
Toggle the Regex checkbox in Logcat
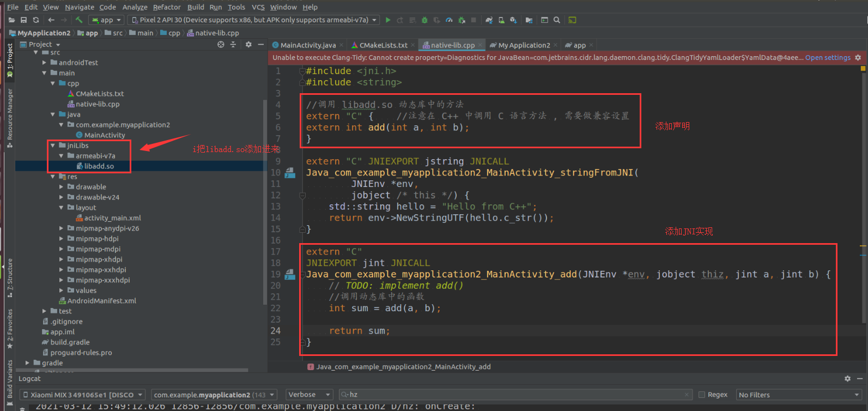point(702,395)
